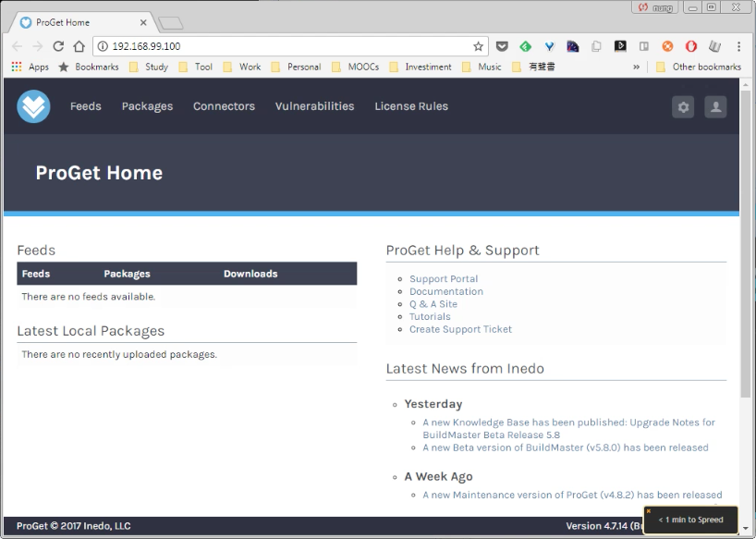Open the Create Support Ticket link
This screenshot has width=756, height=539.
point(460,329)
